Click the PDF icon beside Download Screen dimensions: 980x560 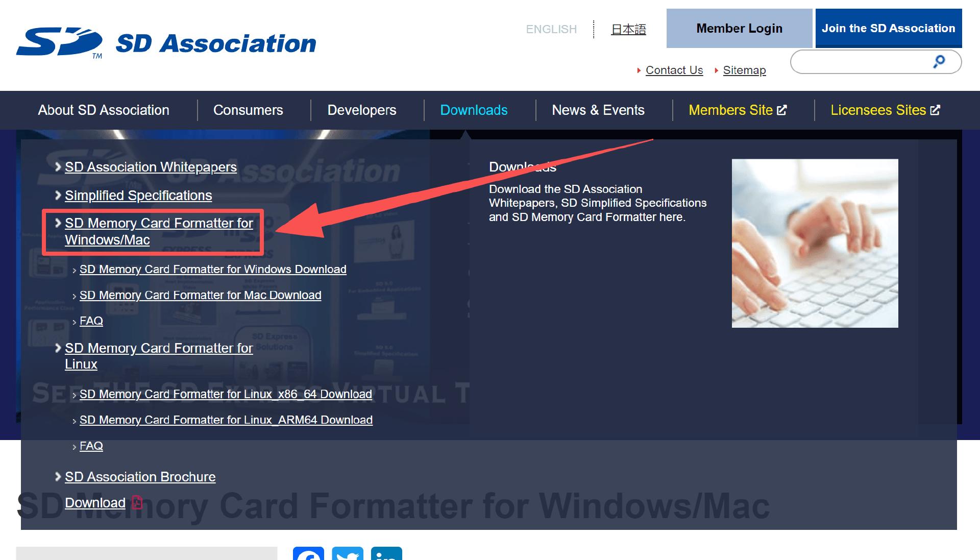137,503
